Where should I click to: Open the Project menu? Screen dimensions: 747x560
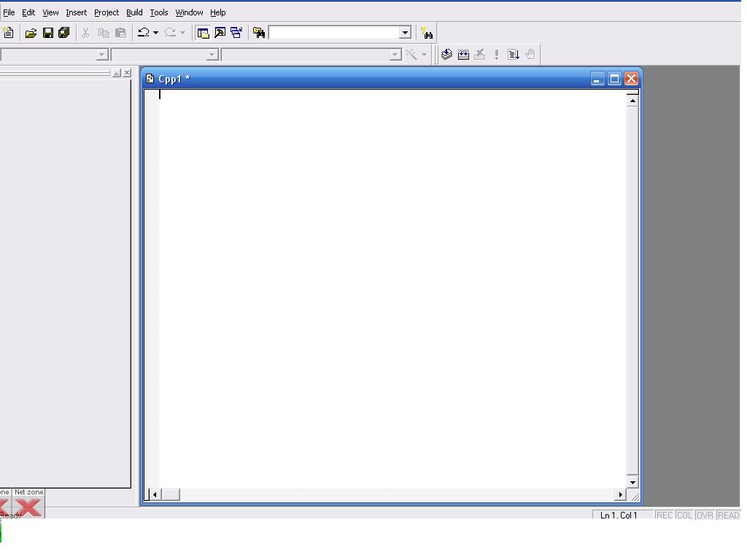click(107, 12)
